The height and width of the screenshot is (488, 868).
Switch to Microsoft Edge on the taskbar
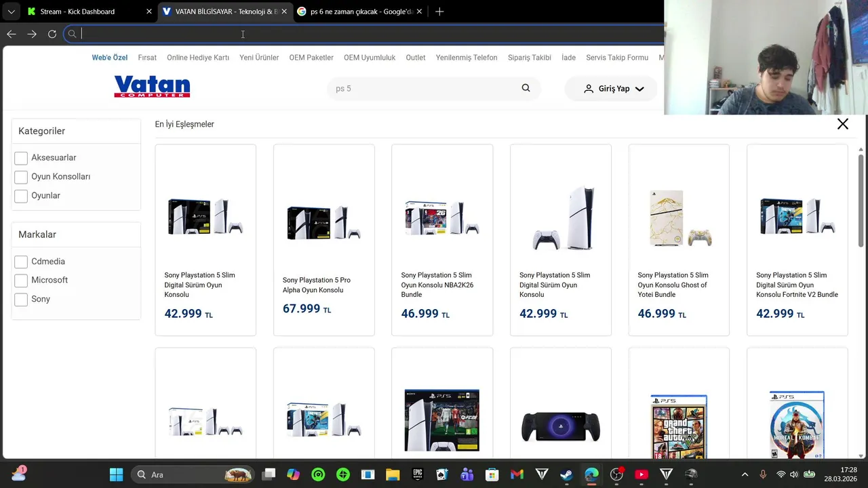tap(591, 474)
